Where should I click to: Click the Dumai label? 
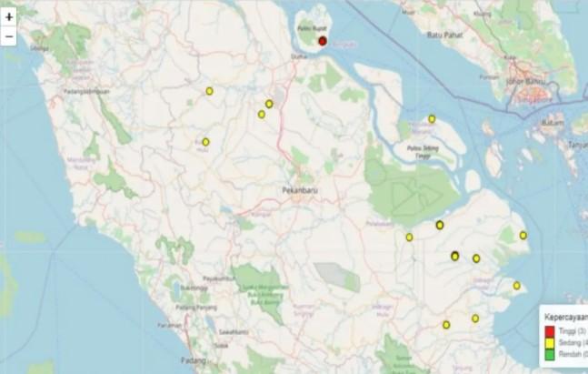coord(299,56)
